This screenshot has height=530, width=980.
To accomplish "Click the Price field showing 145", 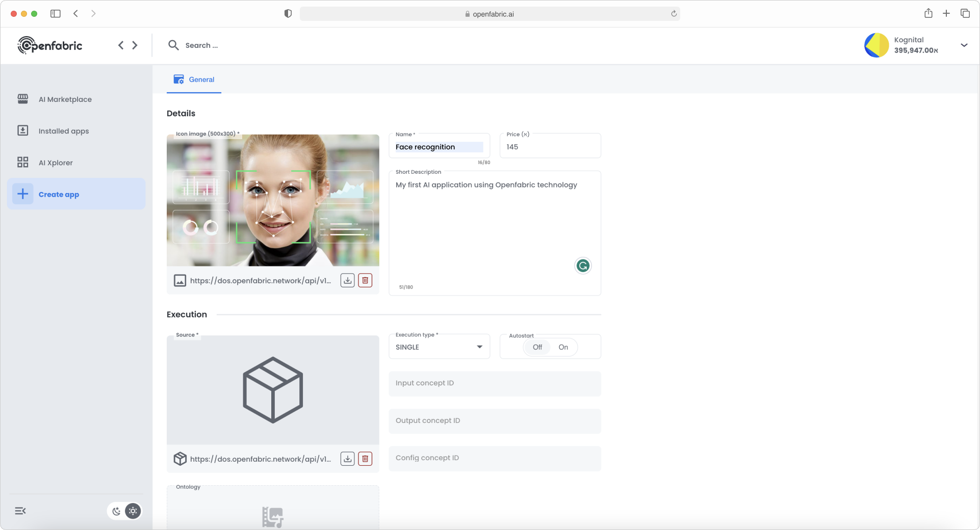I will pos(550,147).
